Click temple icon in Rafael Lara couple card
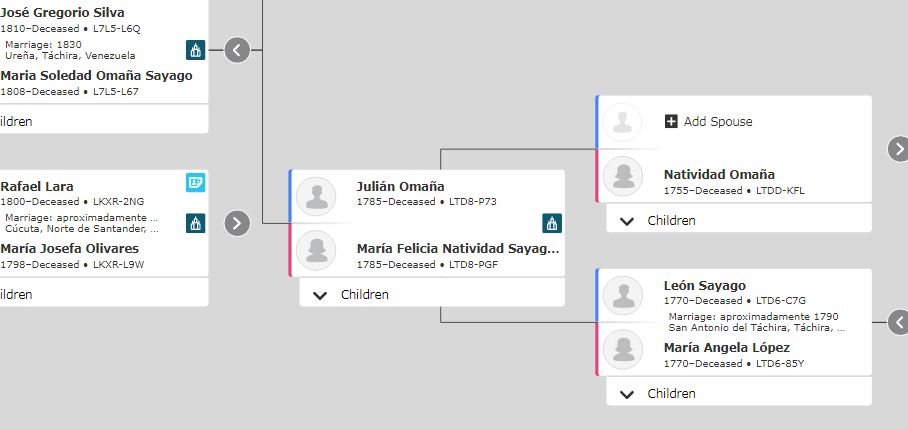This screenshot has width=908, height=429. click(196, 223)
